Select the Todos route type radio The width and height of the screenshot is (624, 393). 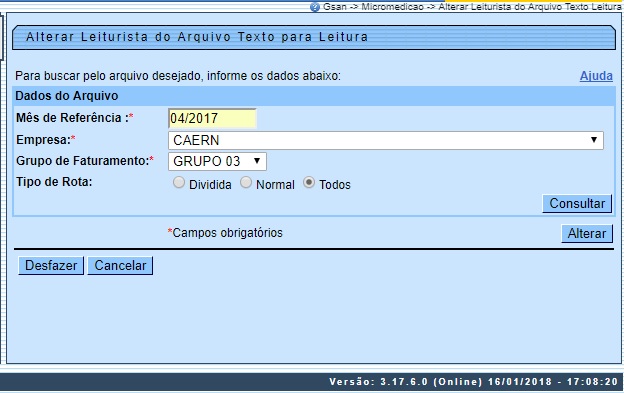pyautogui.click(x=309, y=183)
